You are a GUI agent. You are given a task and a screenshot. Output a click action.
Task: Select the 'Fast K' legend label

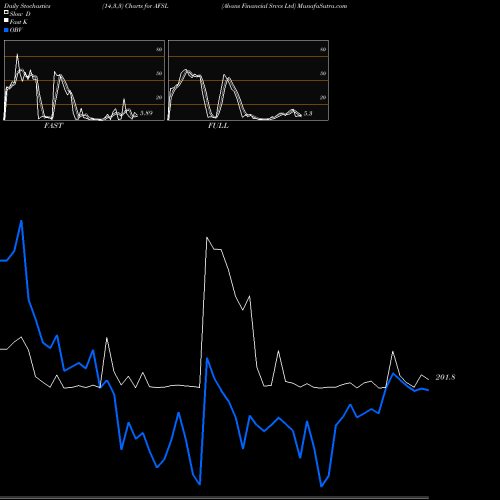(19, 22)
